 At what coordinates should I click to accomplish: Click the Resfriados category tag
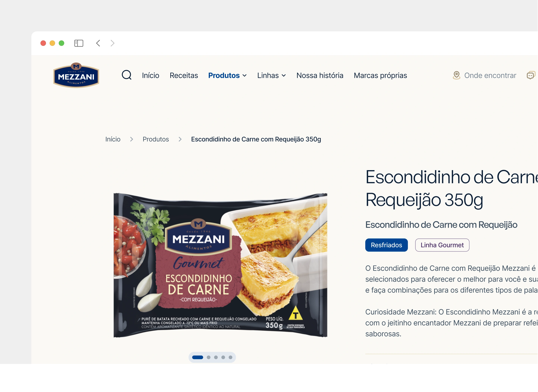386,245
